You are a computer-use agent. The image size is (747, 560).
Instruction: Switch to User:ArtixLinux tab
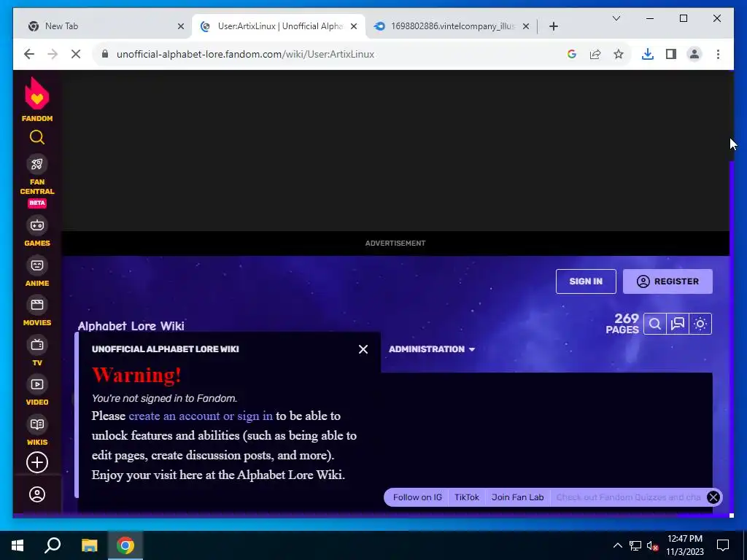point(279,26)
